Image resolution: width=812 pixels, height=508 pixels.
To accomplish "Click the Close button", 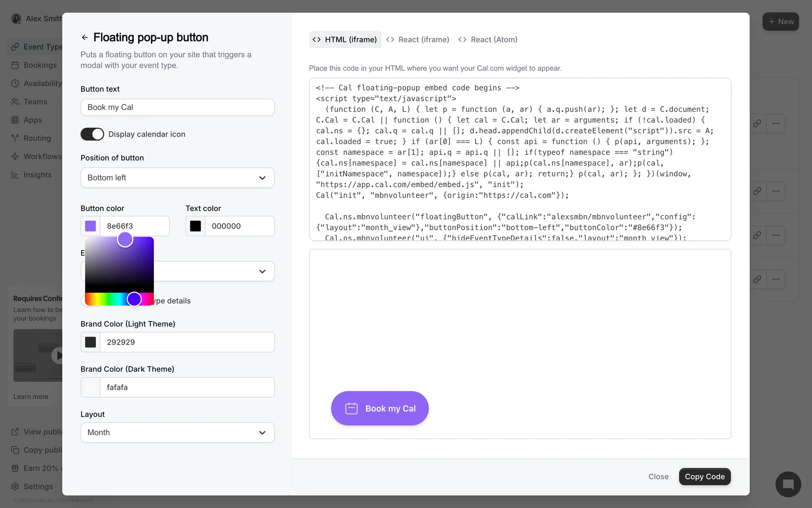I will click(x=658, y=477).
